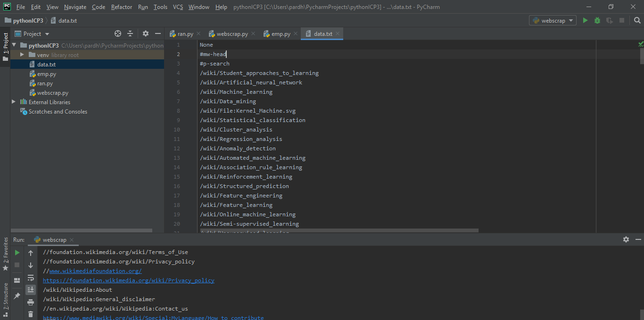Hide the Project tool window
Screen dimensions: 644x320
pos(158,33)
